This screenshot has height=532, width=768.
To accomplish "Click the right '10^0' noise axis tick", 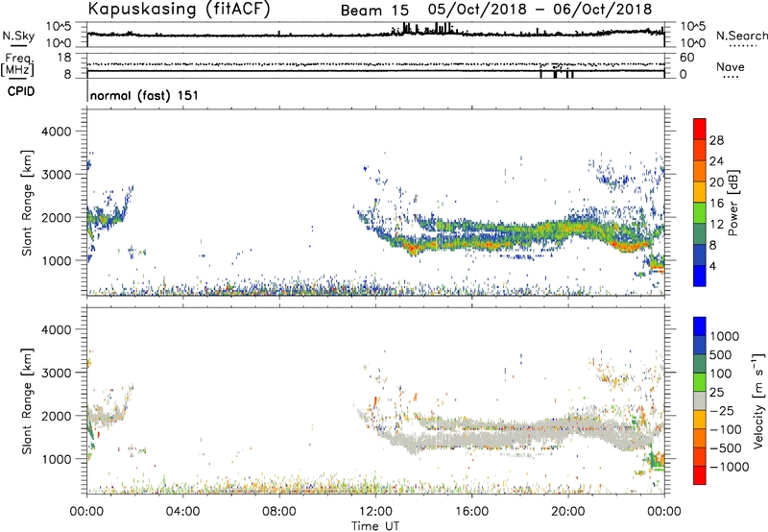I will (x=692, y=43).
